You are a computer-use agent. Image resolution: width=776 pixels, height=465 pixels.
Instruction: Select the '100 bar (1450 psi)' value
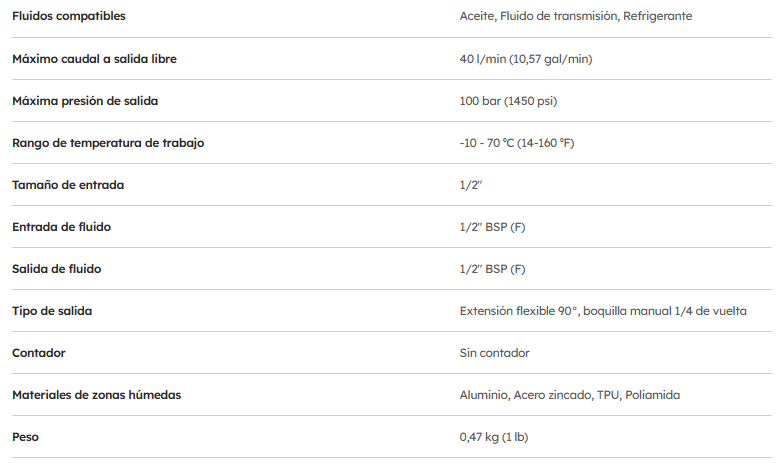point(508,101)
